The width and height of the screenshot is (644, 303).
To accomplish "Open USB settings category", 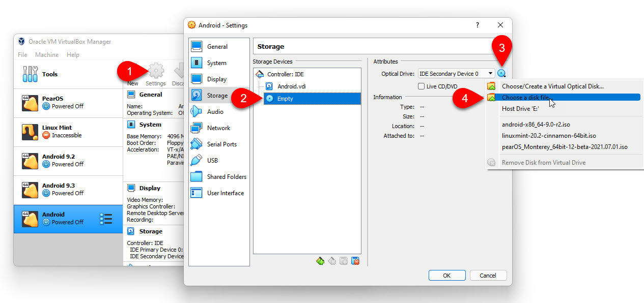I will [x=219, y=161].
